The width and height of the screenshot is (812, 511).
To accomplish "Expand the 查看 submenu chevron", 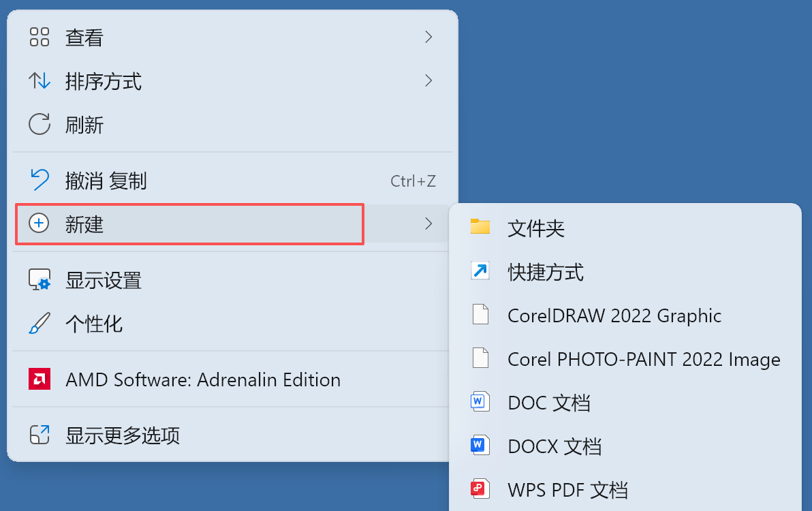I will pyautogui.click(x=428, y=37).
